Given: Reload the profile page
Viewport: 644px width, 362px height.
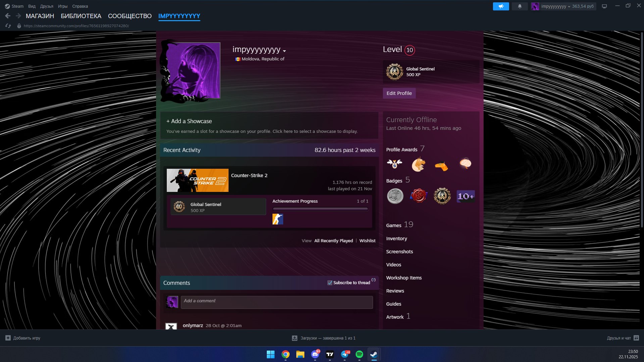Looking at the screenshot, I should pyautogui.click(x=8, y=26).
